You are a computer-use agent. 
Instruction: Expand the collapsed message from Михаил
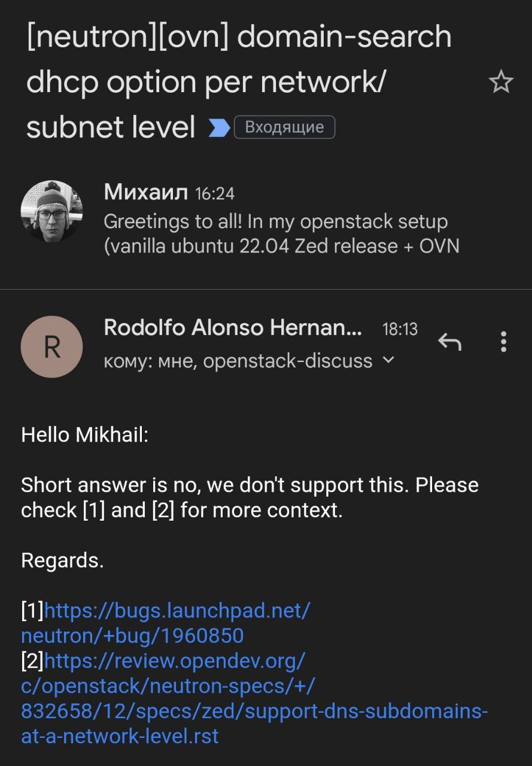[x=266, y=218]
